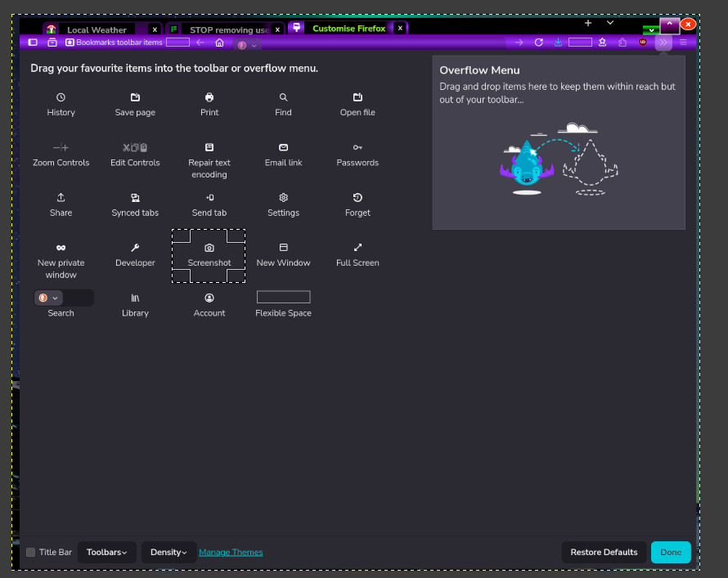Click the Downloads arrow icon in toolbar

(558, 43)
